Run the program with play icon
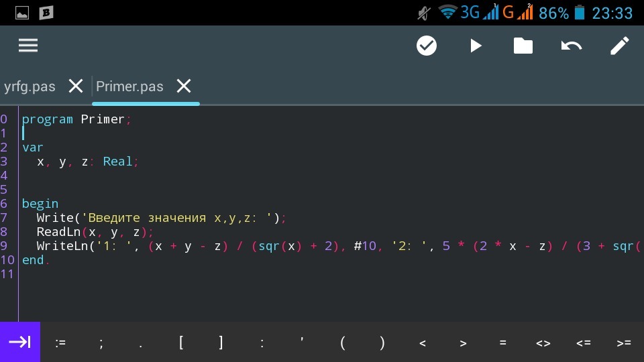The image size is (644, 362). [476, 46]
